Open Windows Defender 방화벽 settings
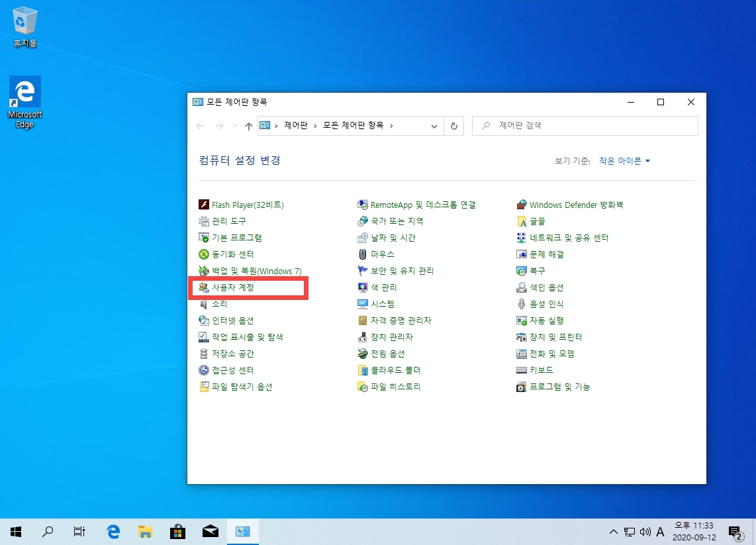The image size is (756, 545). coord(576,205)
